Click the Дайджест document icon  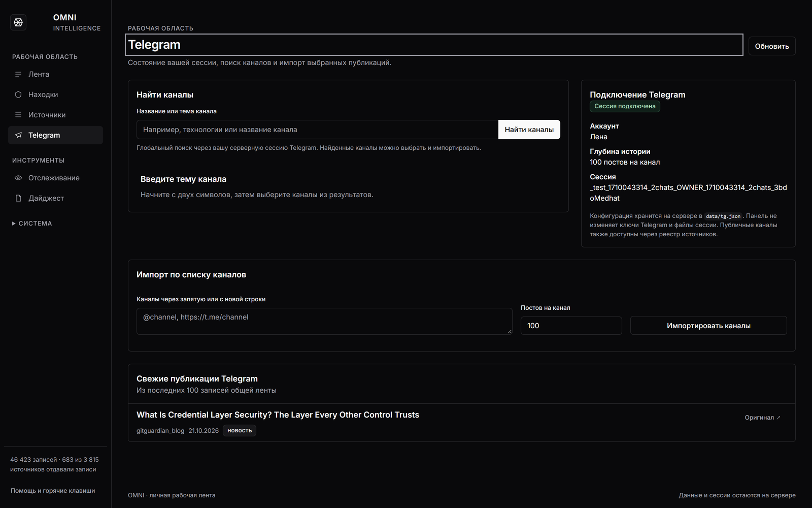tap(18, 198)
